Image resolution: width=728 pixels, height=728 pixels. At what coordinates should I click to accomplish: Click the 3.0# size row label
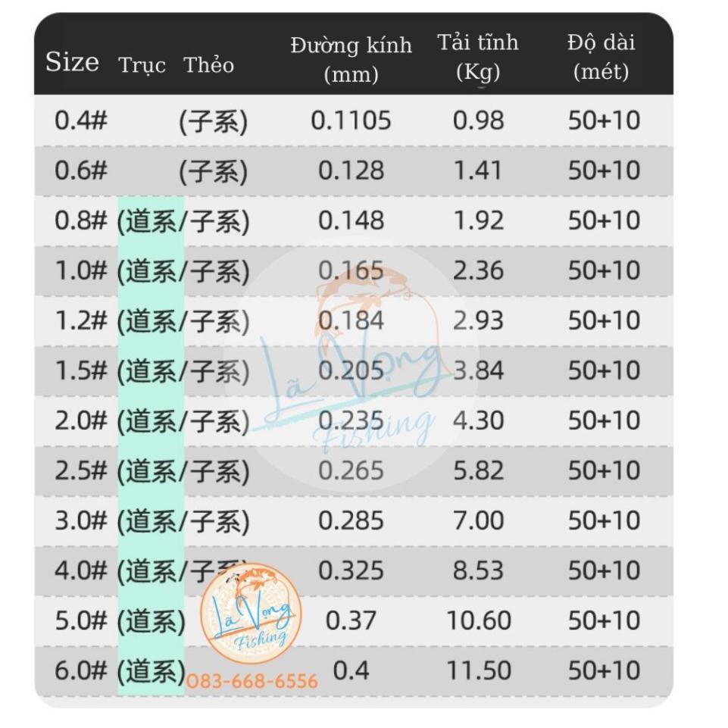80,521
